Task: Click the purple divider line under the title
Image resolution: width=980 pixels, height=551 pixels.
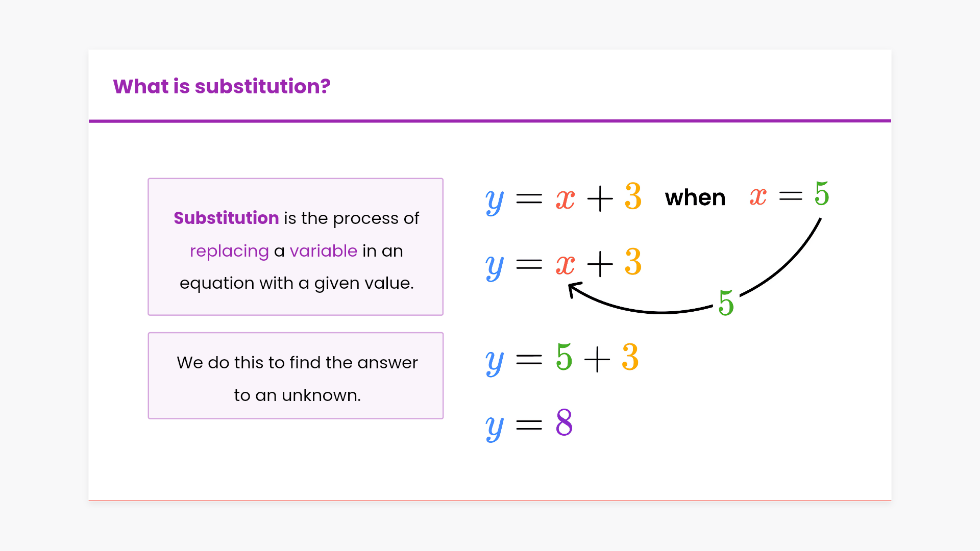Action: [x=490, y=121]
